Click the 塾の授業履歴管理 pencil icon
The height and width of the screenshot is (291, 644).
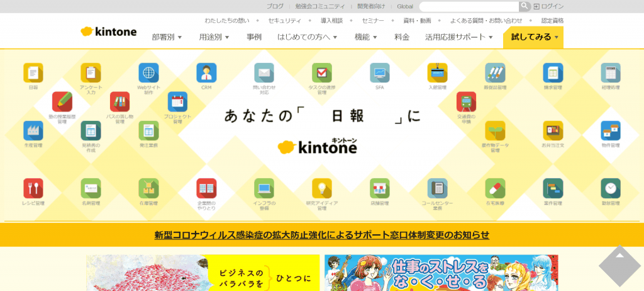[62, 101]
